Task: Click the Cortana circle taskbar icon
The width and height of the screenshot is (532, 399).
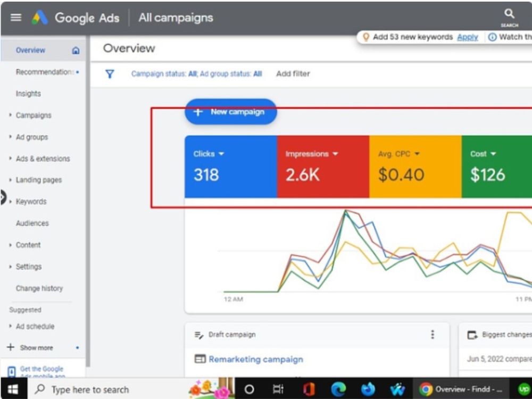Action: (x=250, y=389)
